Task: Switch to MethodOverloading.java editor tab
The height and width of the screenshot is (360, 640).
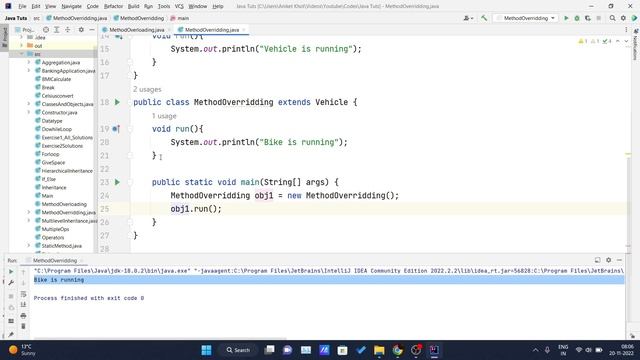Action: pyautogui.click(x=136, y=30)
